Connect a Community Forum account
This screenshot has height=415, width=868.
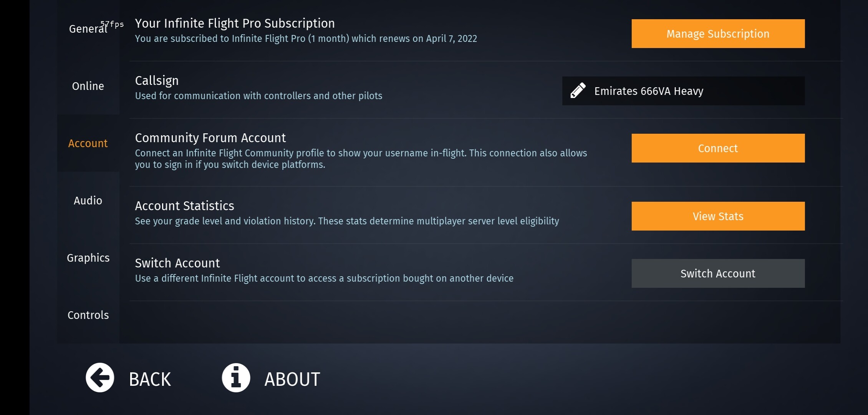718,148
